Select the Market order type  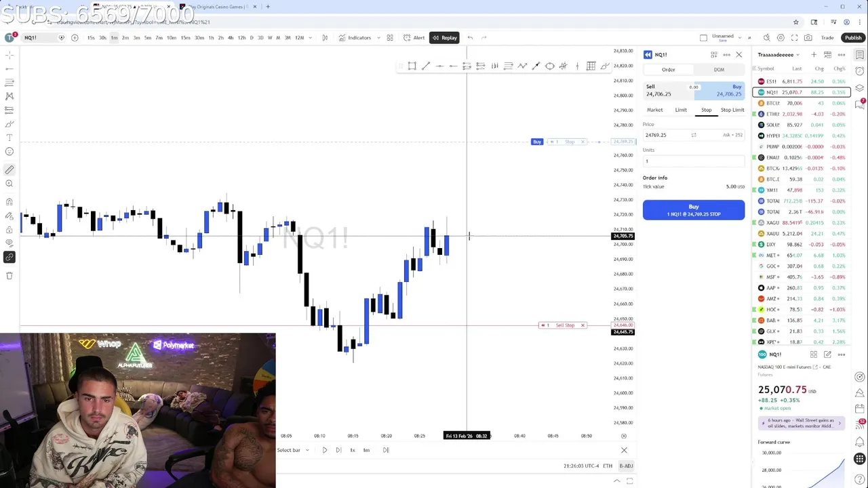click(655, 110)
